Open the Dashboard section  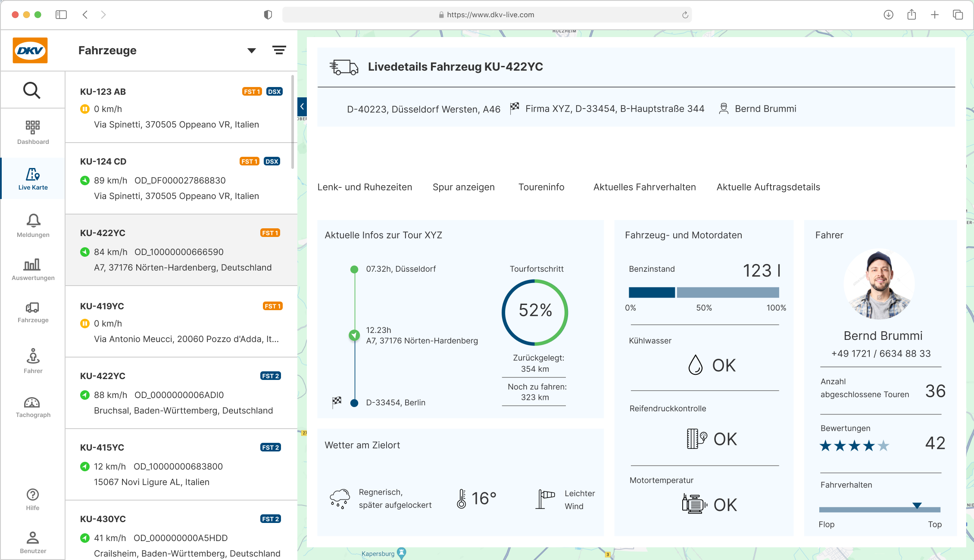(x=33, y=133)
